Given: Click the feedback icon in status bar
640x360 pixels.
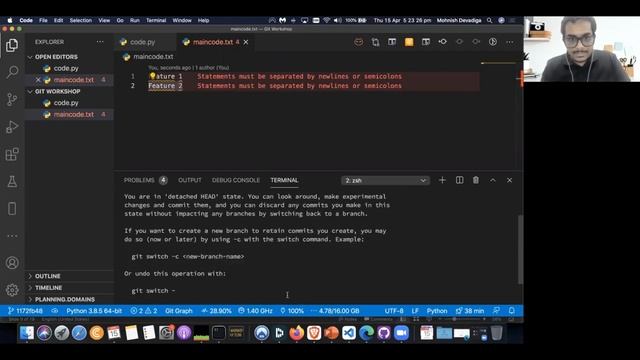Looking at the screenshot, I should (496, 311).
